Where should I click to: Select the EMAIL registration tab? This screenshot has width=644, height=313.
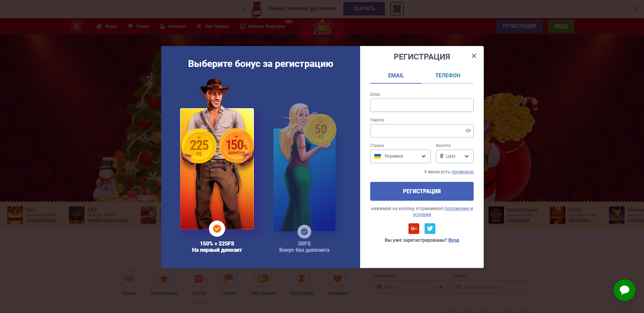(x=396, y=75)
